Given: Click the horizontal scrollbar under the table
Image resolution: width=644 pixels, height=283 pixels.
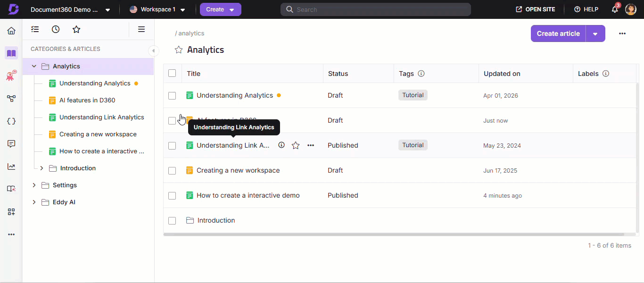Looking at the screenshot, I should point(394,234).
